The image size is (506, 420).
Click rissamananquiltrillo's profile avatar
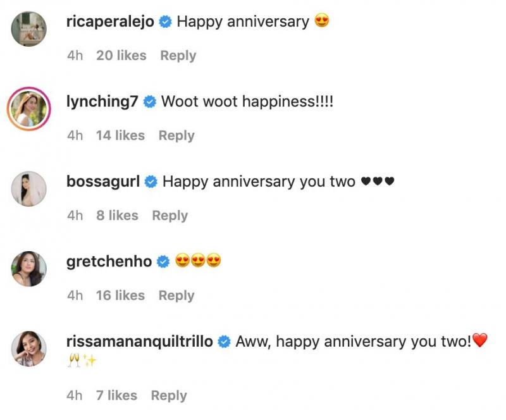click(x=29, y=349)
